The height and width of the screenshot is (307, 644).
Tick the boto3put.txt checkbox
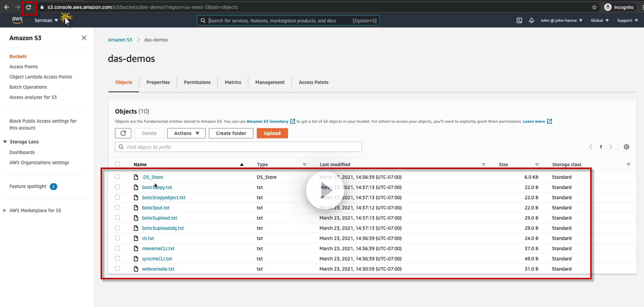click(x=117, y=207)
